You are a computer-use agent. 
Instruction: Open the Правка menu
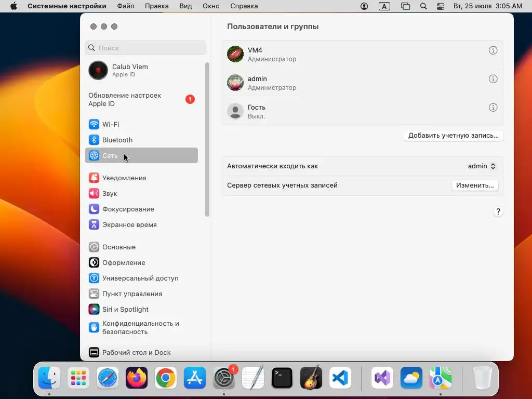pos(157,6)
